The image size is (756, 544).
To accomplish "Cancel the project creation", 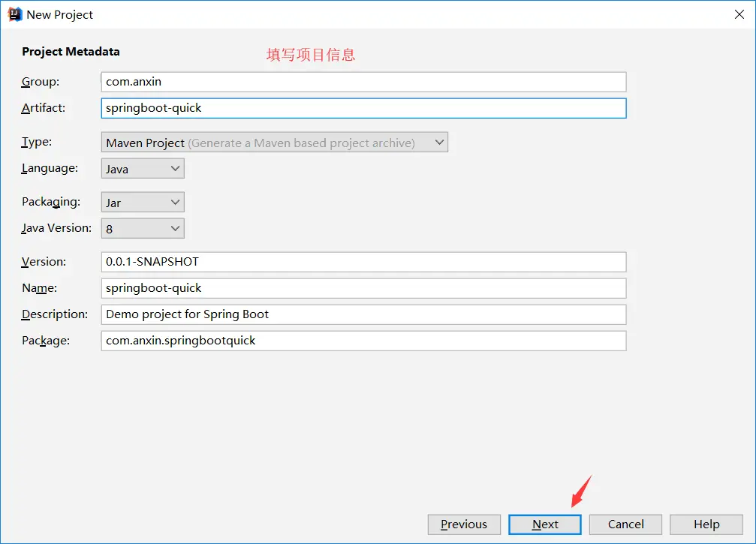I will (625, 524).
